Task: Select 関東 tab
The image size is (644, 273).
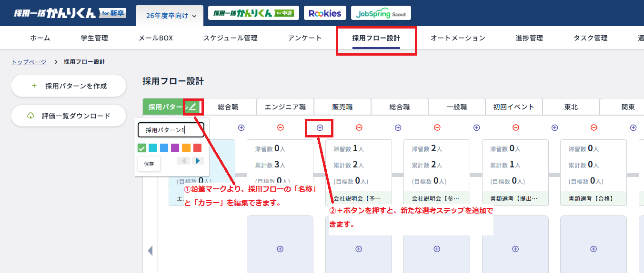Action: point(622,107)
